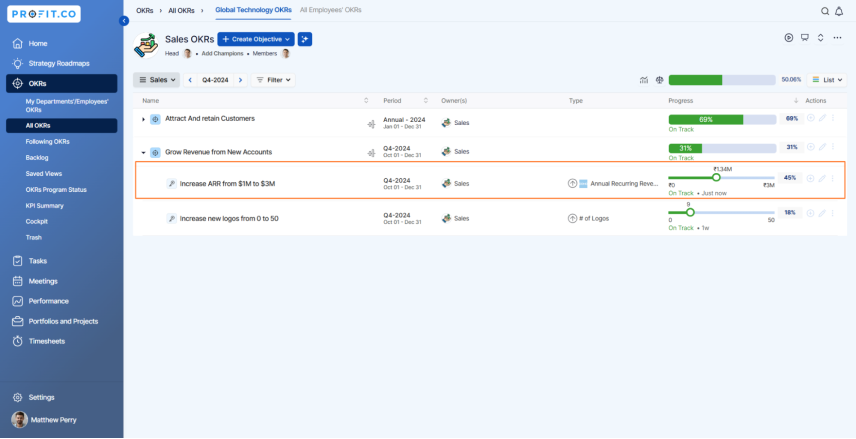
Task: Sort by Progress column arrow
Action: [796, 100]
